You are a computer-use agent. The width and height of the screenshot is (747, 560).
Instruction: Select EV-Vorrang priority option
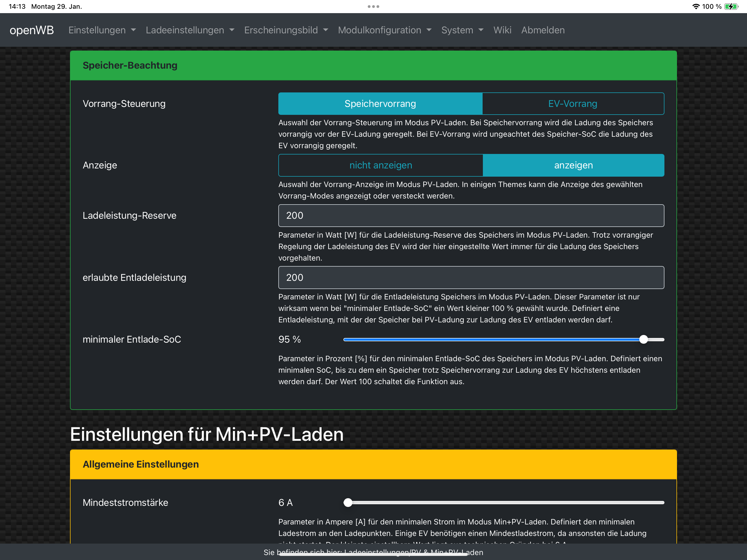click(x=572, y=104)
